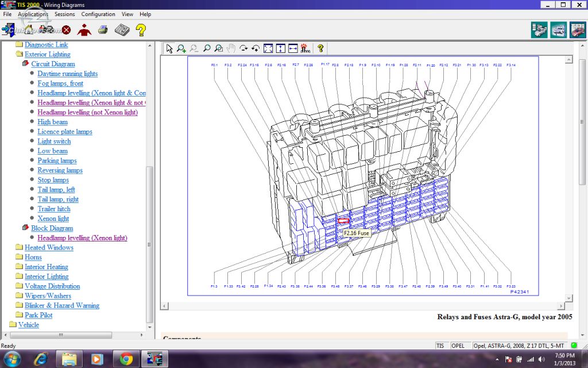Open the Configuration menu

(98, 14)
